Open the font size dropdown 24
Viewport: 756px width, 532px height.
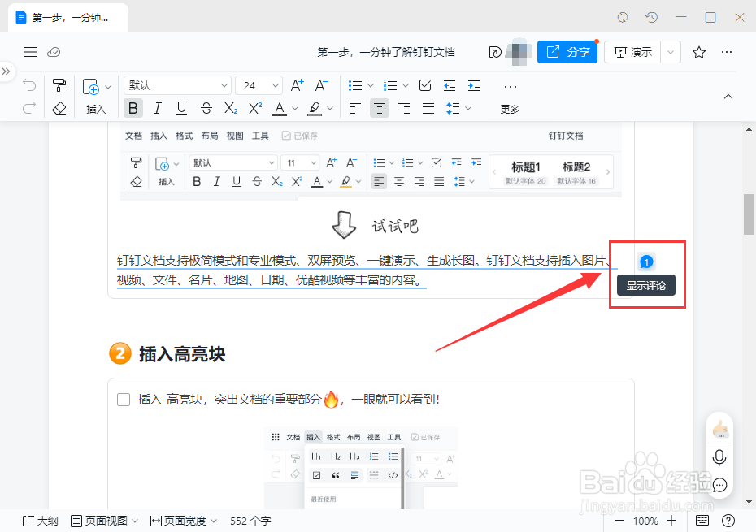tap(259, 85)
